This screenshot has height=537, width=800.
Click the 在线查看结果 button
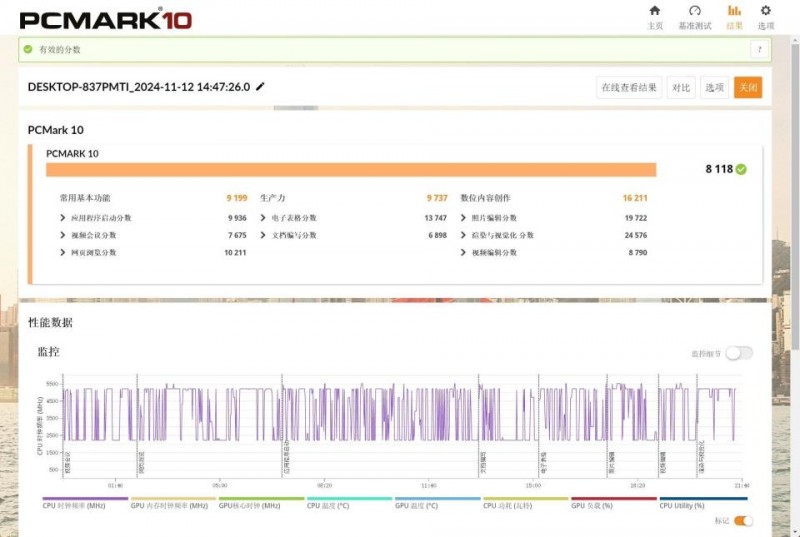tap(629, 88)
